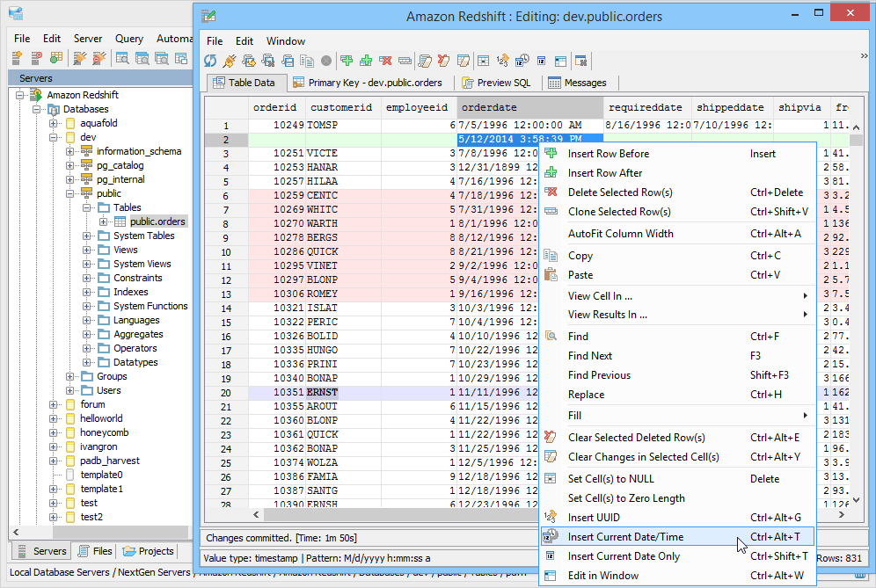Click the orderid column header
876x588 pixels.
point(277,107)
